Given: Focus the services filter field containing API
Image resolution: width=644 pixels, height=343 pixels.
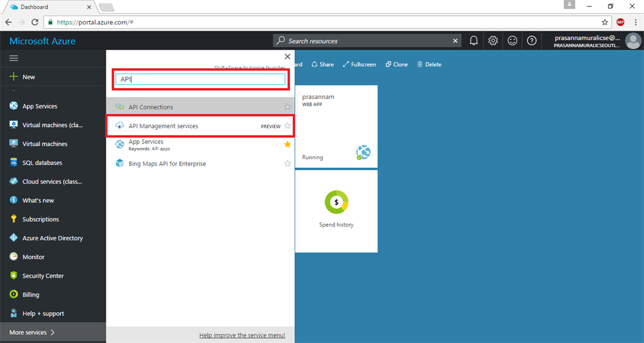Looking at the screenshot, I should pos(201,79).
